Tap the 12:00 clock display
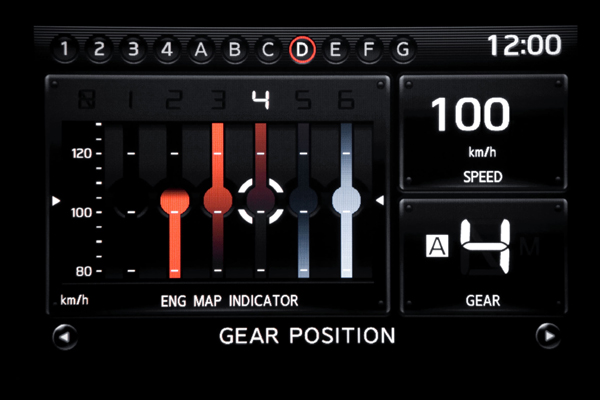This screenshot has width=600, height=400. (524, 45)
